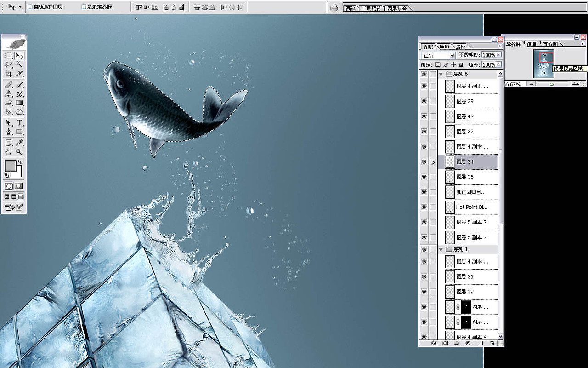The height and width of the screenshot is (368, 588).
Task: Enable the 显示定界框 checkbox
Action: (x=84, y=7)
